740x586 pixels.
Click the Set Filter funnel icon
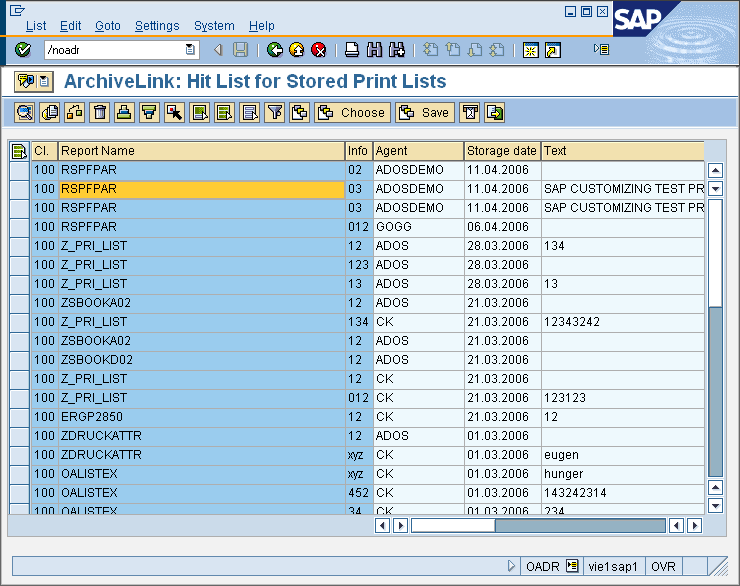(274, 113)
